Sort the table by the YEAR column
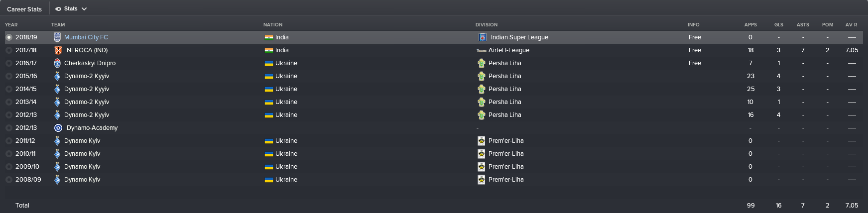The height and width of the screenshot is (213, 868). (11, 24)
